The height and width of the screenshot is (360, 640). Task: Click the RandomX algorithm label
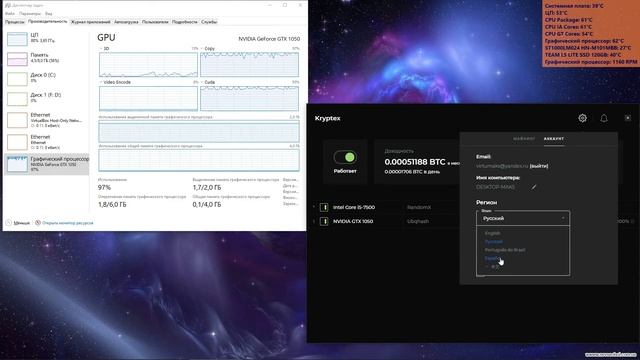[x=419, y=207]
